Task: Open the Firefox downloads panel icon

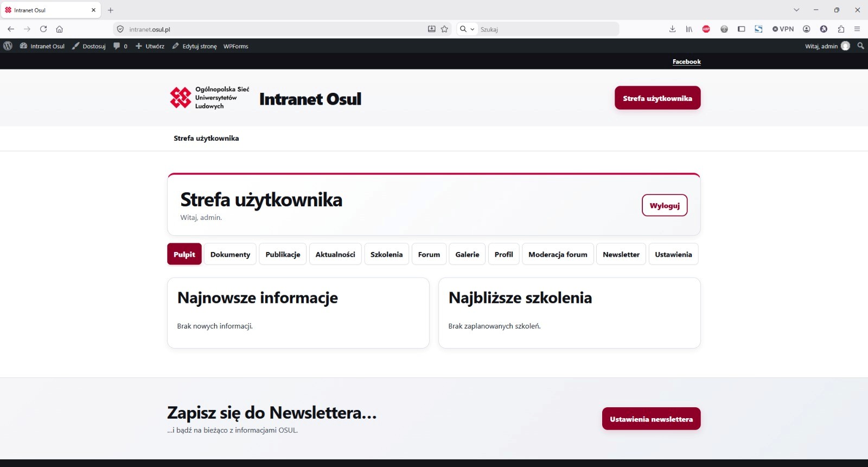Action: (x=672, y=29)
